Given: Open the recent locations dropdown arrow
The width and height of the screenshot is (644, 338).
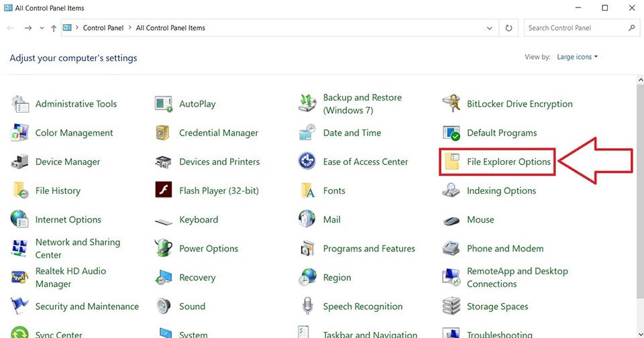Looking at the screenshot, I should pyautogui.click(x=42, y=28).
